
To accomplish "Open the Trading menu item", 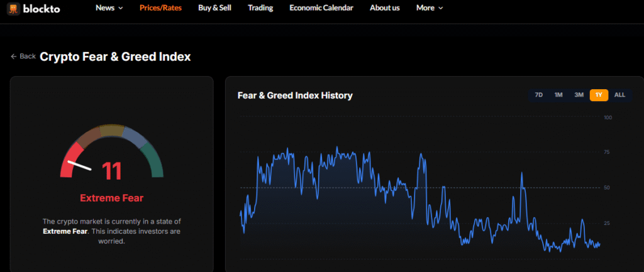I will click(260, 8).
